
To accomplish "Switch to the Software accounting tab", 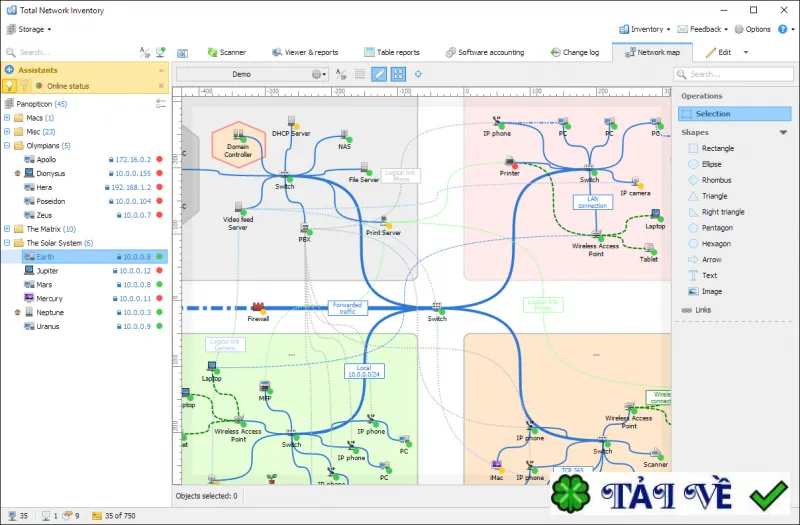I will [x=485, y=52].
